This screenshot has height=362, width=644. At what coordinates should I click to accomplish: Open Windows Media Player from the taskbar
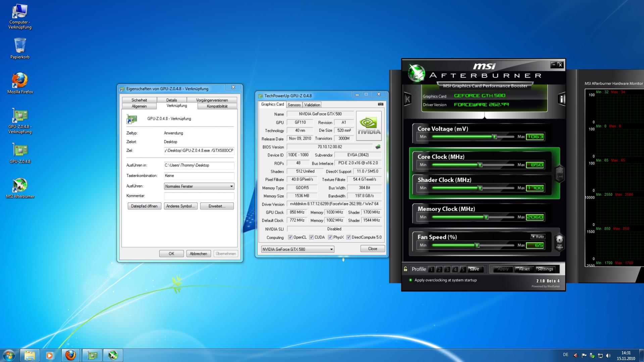point(50,355)
